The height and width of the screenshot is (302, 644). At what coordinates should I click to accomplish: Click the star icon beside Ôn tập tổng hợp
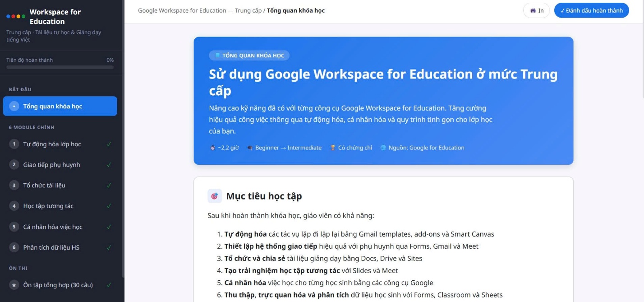click(x=14, y=285)
